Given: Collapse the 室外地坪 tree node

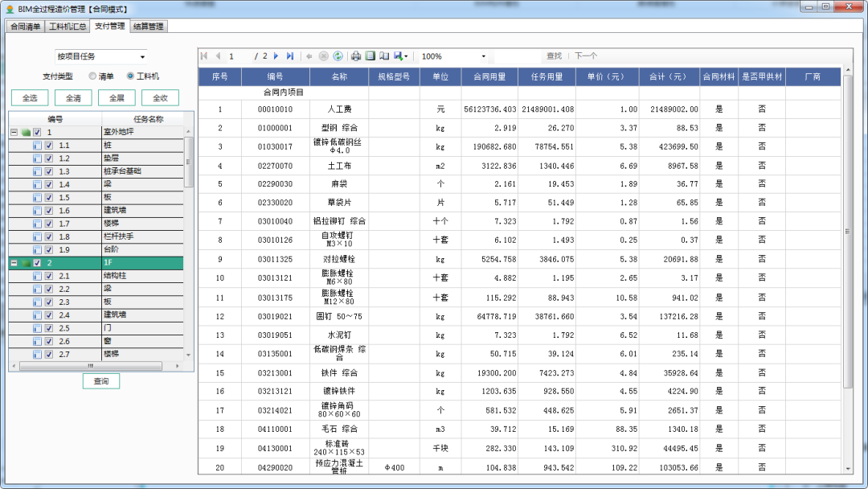Looking at the screenshot, I should point(14,133).
